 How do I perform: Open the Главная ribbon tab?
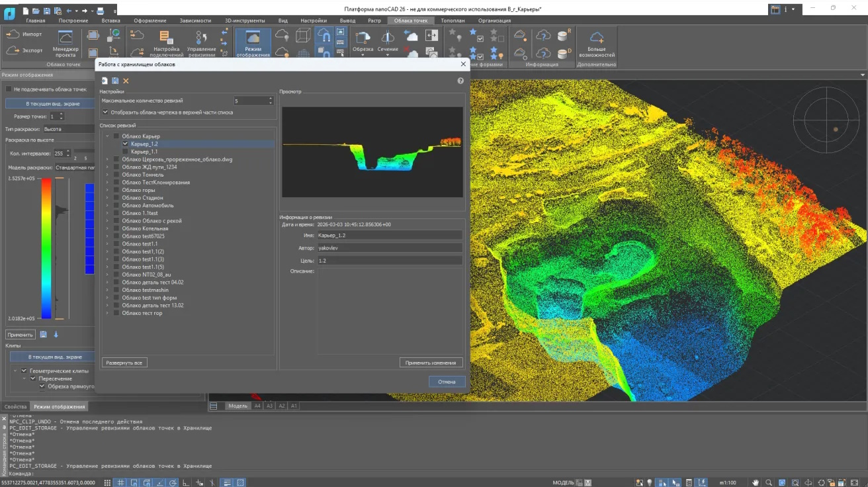tap(36, 21)
